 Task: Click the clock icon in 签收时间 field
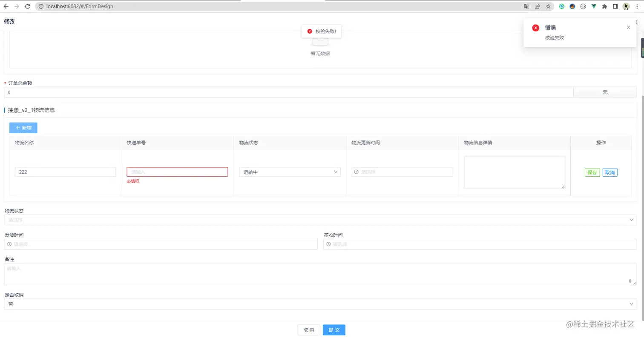point(328,244)
